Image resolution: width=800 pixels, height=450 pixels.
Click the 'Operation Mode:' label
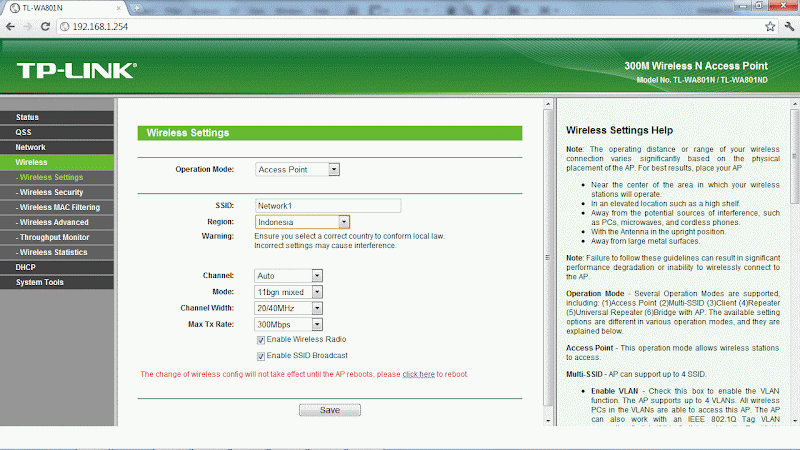point(205,169)
